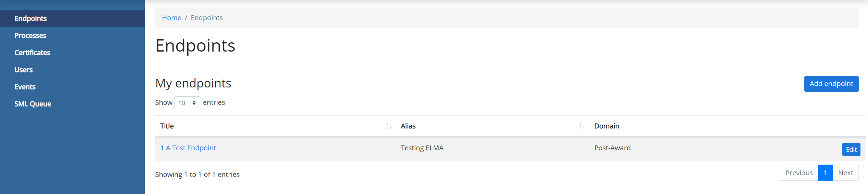Open the 1 A Test Endpoint link
Viewport: 868px width, 194px height.
[x=188, y=148]
